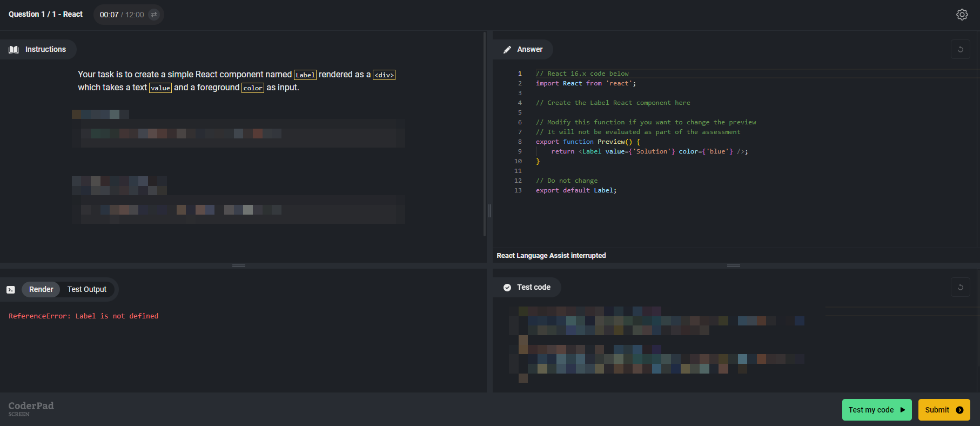Open the settings gear icon

[x=962, y=15]
